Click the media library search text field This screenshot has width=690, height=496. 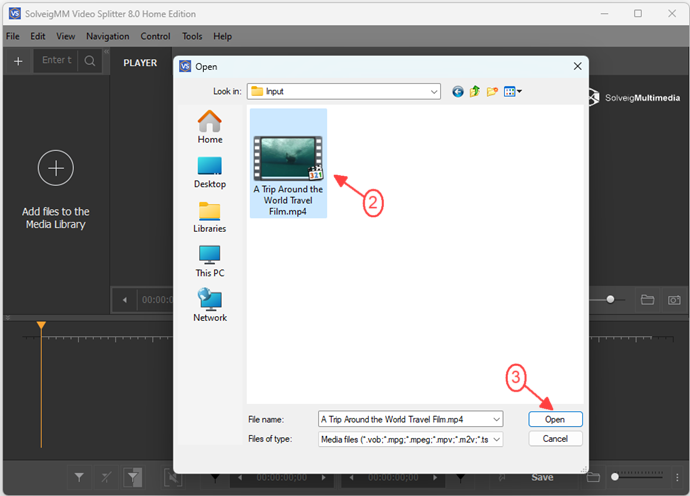[57, 60]
